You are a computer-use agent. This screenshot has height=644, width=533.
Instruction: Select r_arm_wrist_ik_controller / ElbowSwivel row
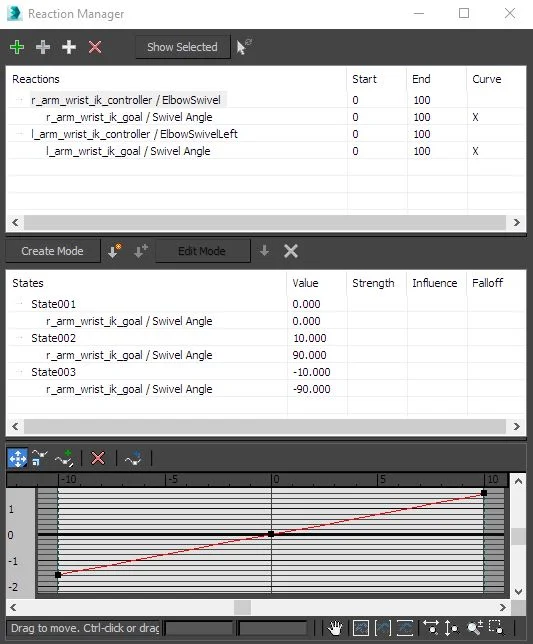[x=126, y=100]
